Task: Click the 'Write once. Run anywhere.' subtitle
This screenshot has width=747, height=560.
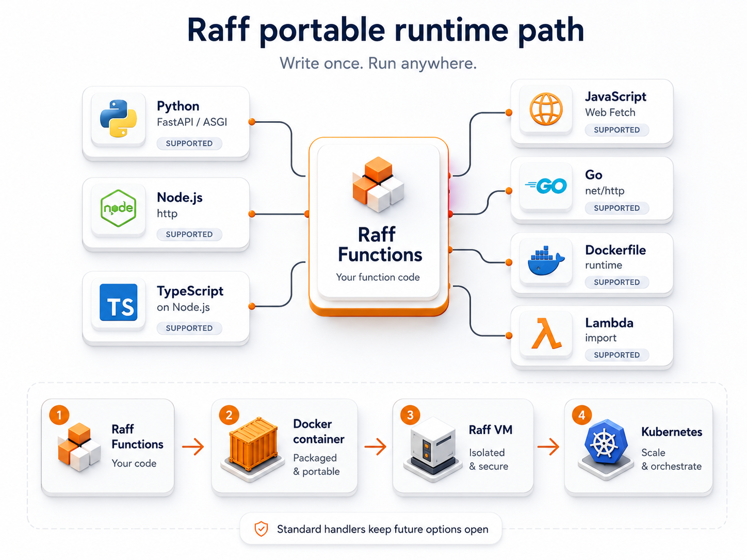Action: tap(378, 63)
